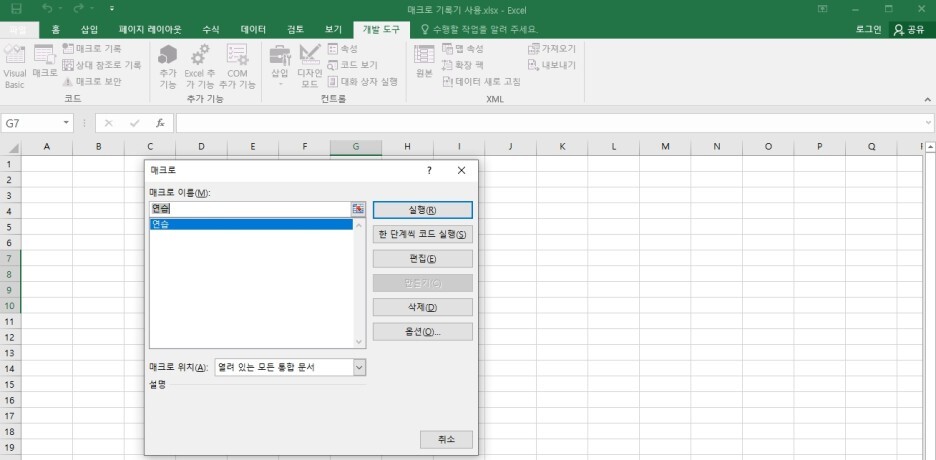Open the Name Box dropdown arrow
Screen dimensions: 936x460
[x=66, y=123]
